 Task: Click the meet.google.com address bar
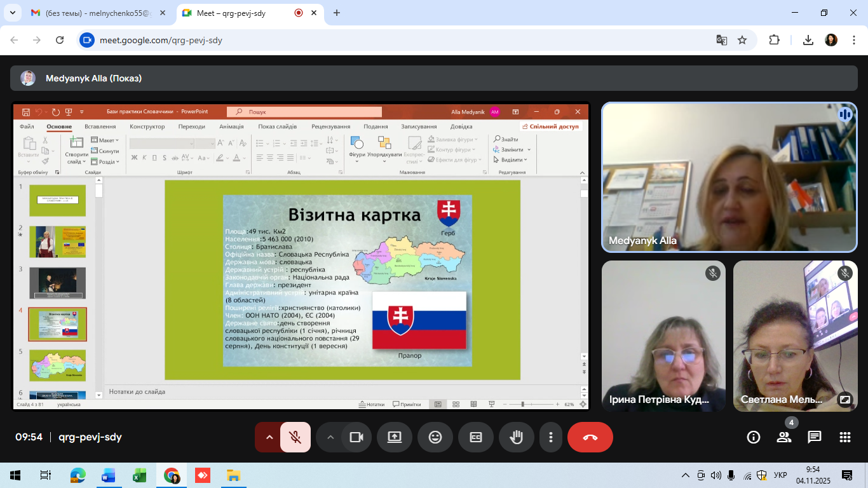coord(381,40)
